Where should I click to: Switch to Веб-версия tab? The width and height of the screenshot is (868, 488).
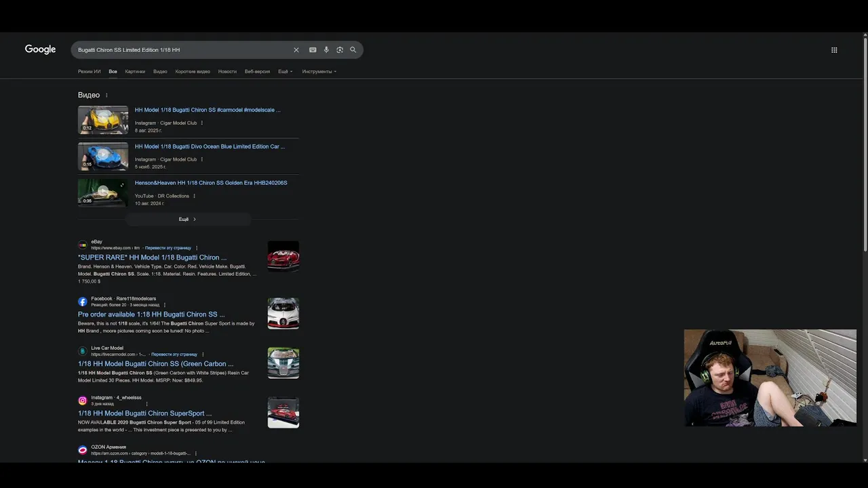tap(257, 71)
